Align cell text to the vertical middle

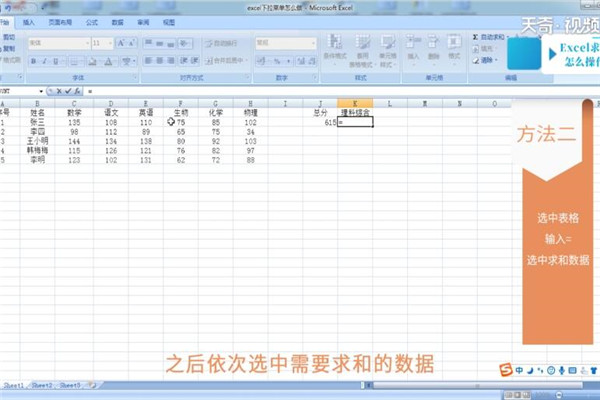point(160,43)
